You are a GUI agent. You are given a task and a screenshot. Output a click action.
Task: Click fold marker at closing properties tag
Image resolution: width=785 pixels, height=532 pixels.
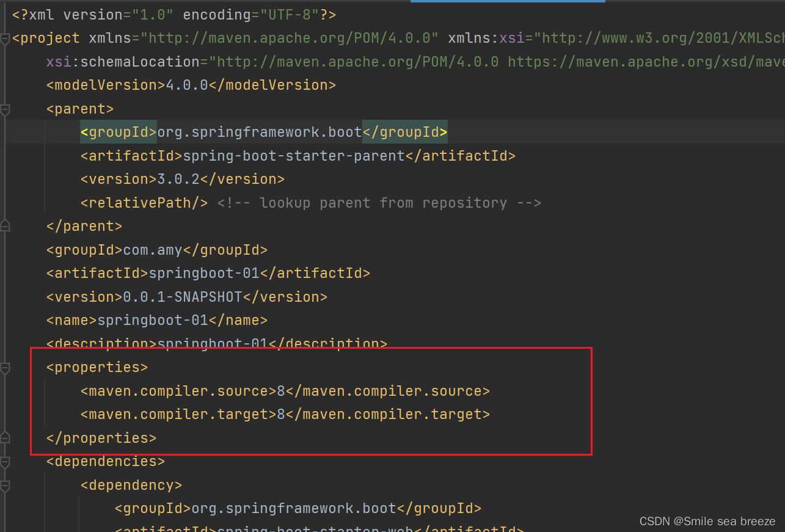point(5,438)
